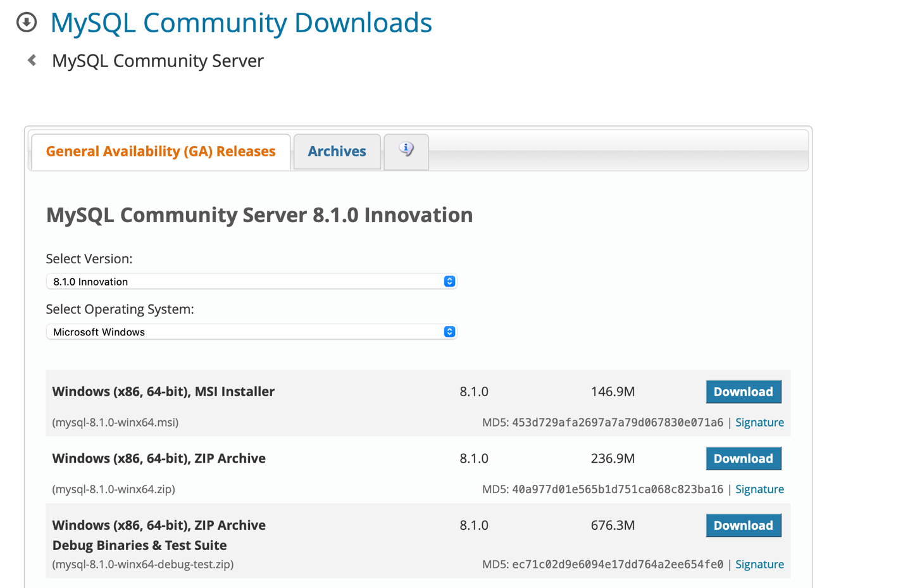The width and height of the screenshot is (903, 588).
Task: Click the download circle icon beside page title
Action: (27, 22)
